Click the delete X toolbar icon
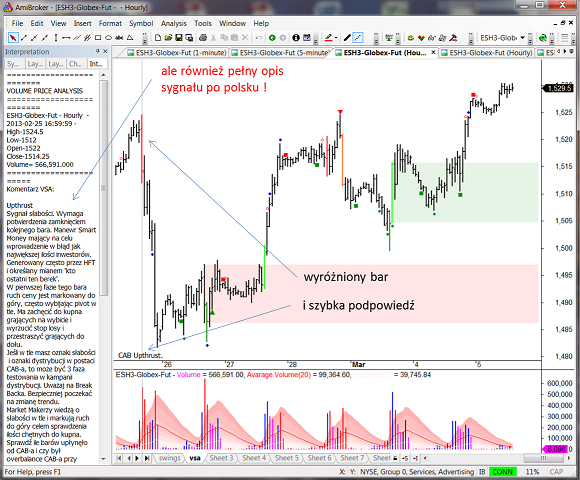This screenshot has height=480, width=580. [245, 38]
